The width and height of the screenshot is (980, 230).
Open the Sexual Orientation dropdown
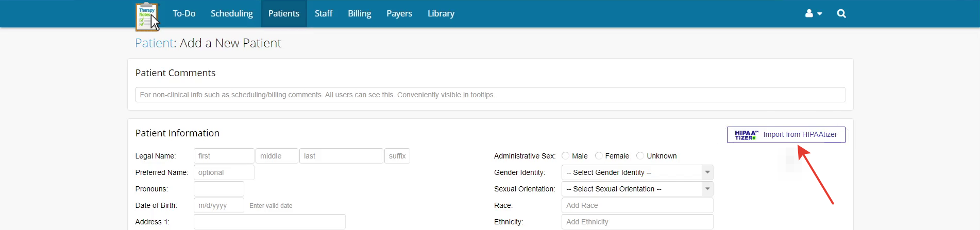pos(637,189)
